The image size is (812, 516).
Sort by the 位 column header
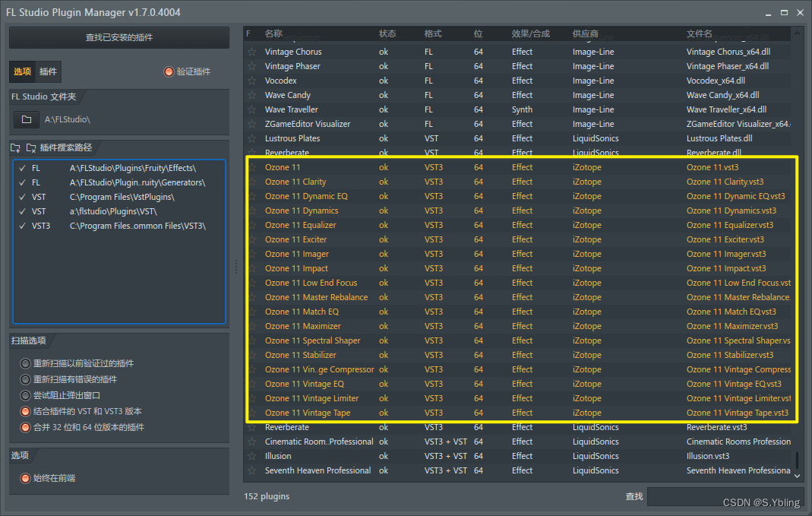[x=478, y=33]
